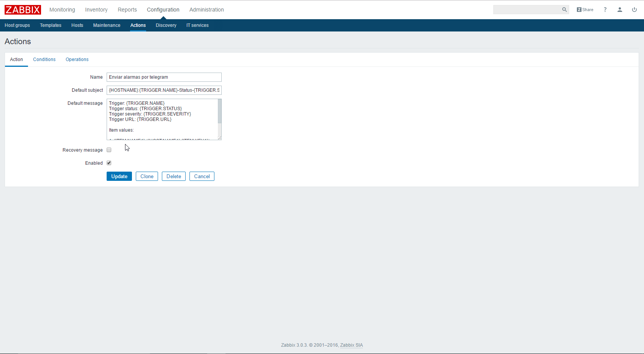Click the Clone button
Screen dimensions: 644x354
[147, 176]
